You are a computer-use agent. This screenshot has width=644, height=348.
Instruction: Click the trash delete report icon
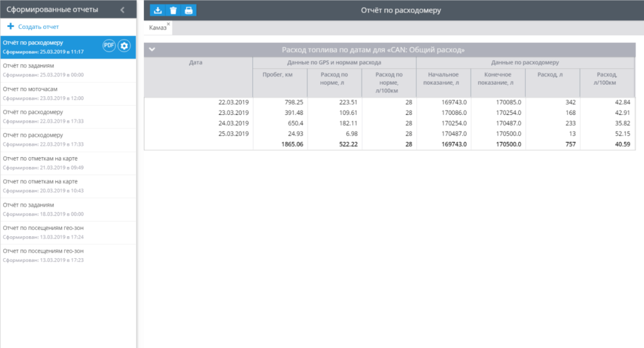click(x=173, y=10)
